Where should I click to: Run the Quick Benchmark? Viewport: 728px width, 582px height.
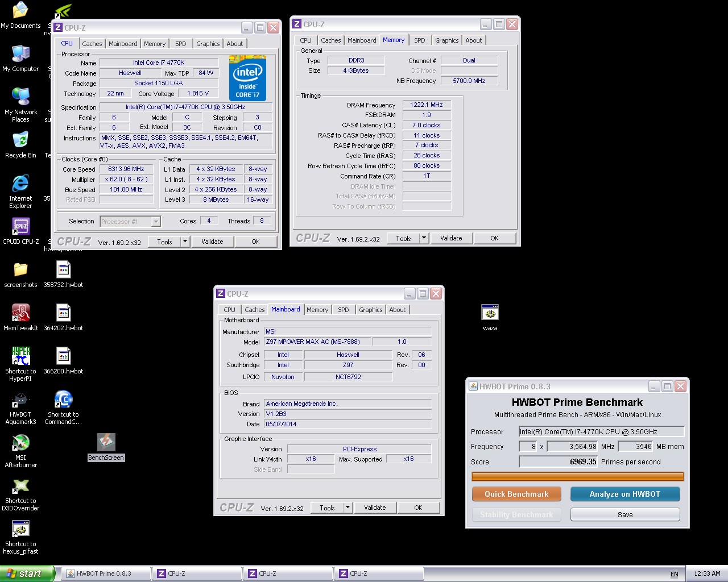click(x=516, y=494)
